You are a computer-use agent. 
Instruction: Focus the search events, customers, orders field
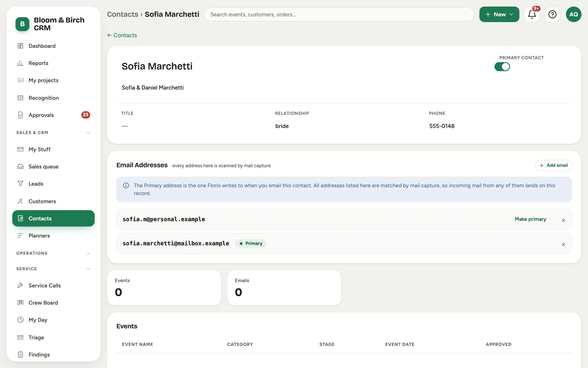[x=339, y=14]
